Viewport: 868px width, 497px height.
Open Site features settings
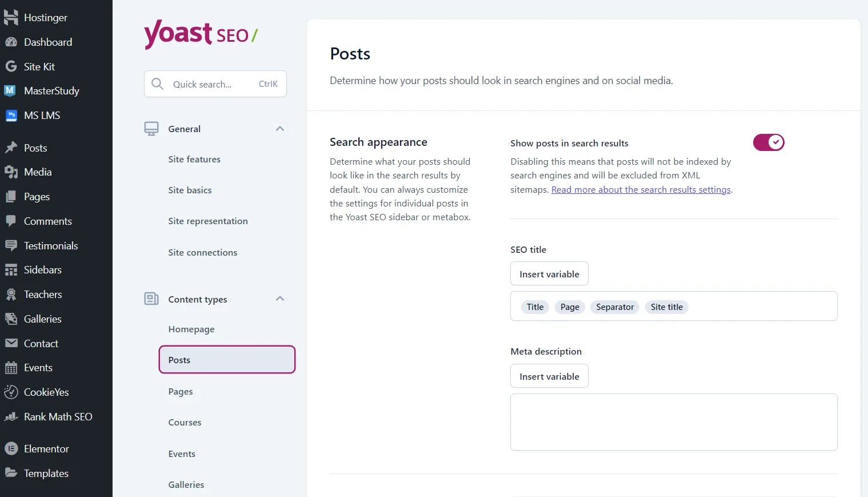point(194,160)
